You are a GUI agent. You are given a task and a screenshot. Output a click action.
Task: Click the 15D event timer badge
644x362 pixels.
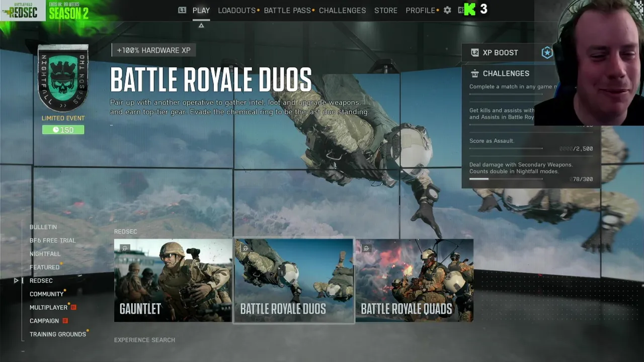[63, 130]
